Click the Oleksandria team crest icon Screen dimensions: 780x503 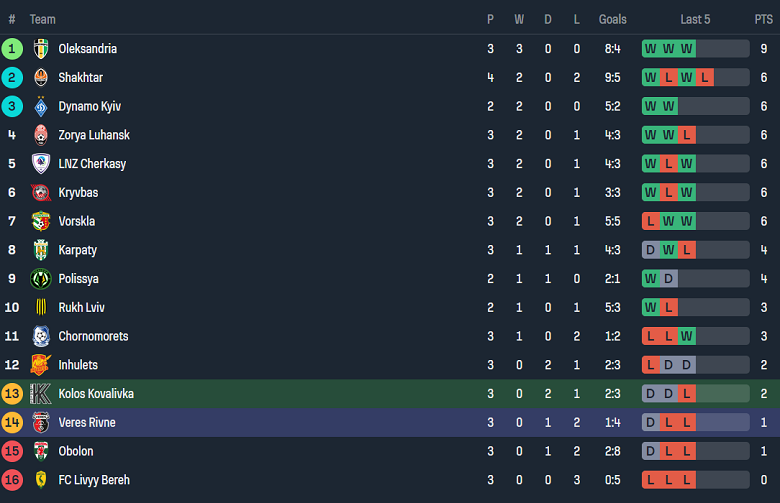point(41,49)
